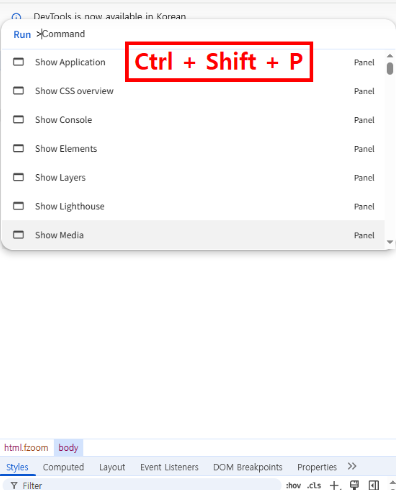Click the new style rule plus icon
The width and height of the screenshot is (396, 490).
tap(334, 485)
